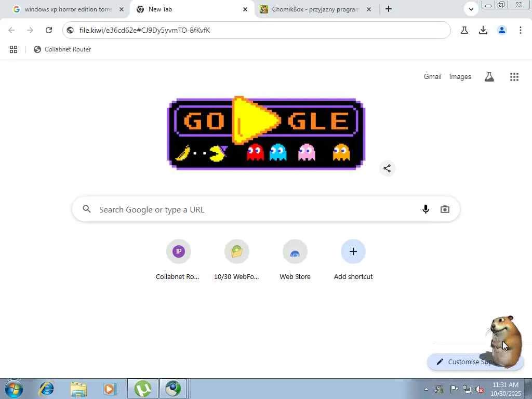Switch to Chromium window in taskbar
The height and width of the screenshot is (399, 532).
point(174,389)
